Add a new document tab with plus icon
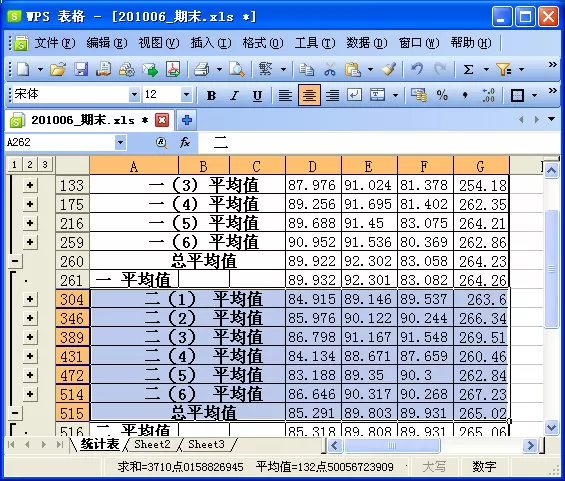 click(x=187, y=120)
